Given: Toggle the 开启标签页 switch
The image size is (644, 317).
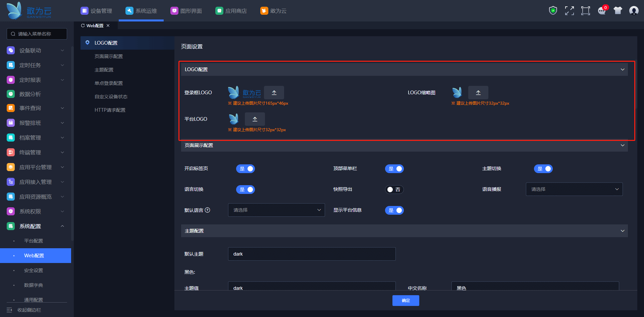Looking at the screenshot, I should (x=246, y=169).
